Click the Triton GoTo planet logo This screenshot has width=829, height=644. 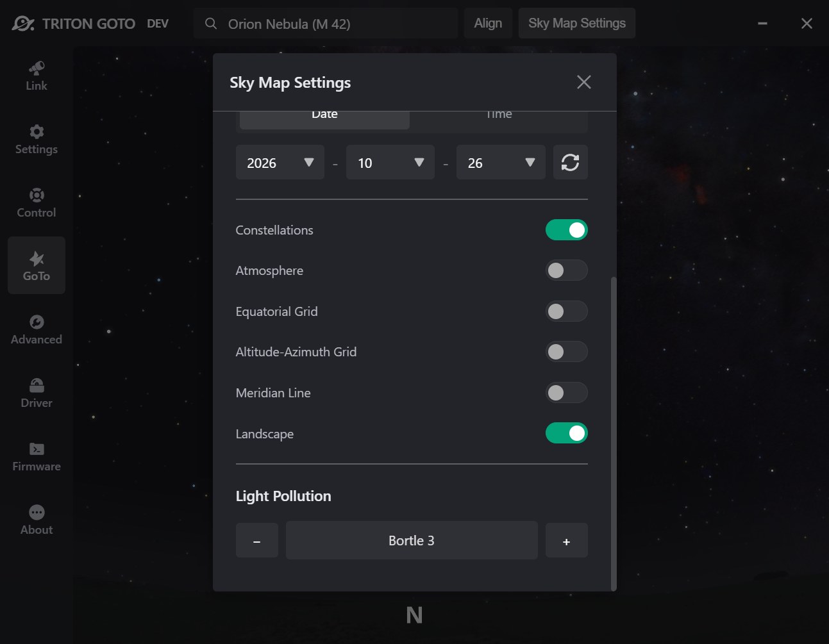tap(23, 24)
